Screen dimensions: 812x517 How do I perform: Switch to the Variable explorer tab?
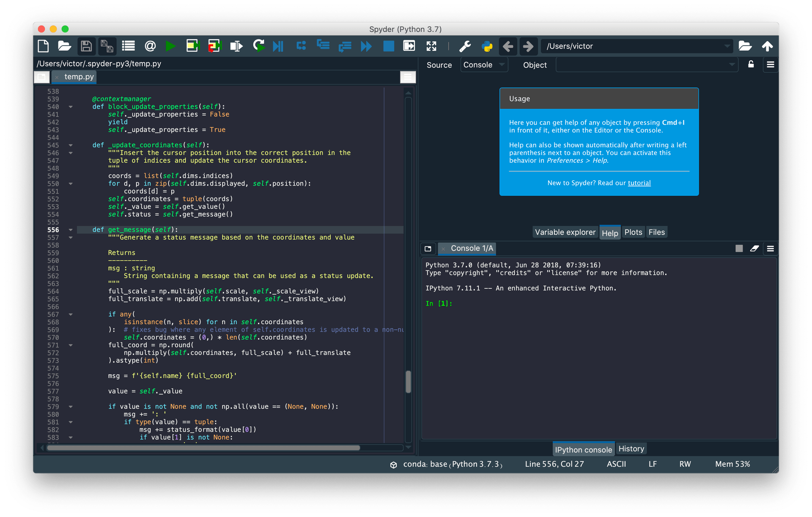pyautogui.click(x=565, y=232)
